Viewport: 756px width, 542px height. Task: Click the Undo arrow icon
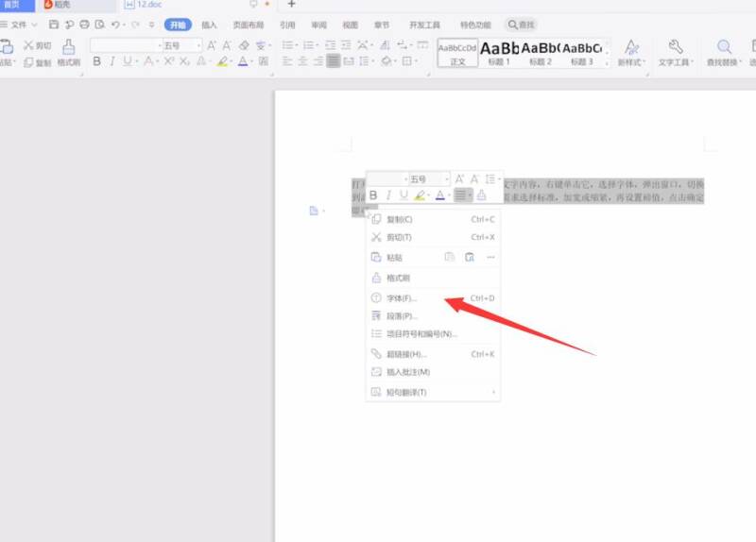tap(115, 25)
